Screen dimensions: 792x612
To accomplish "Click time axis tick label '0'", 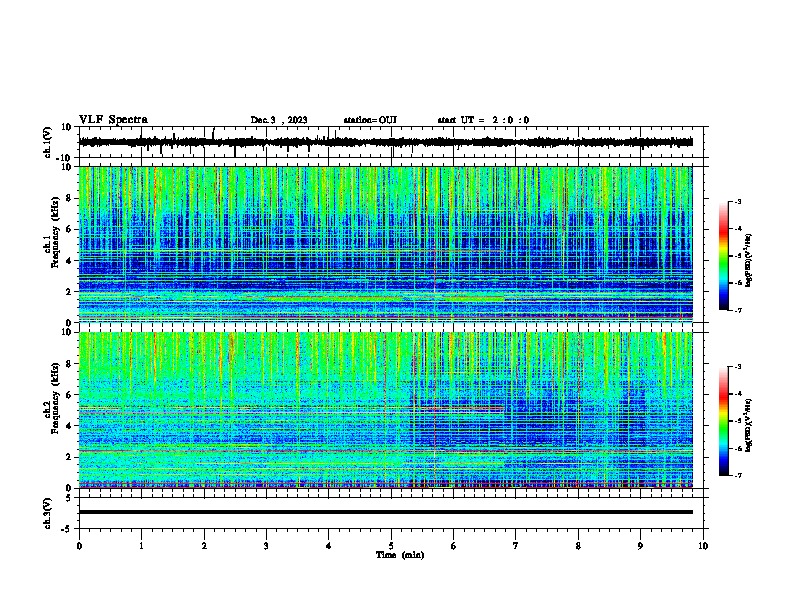I will (x=79, y=546).
